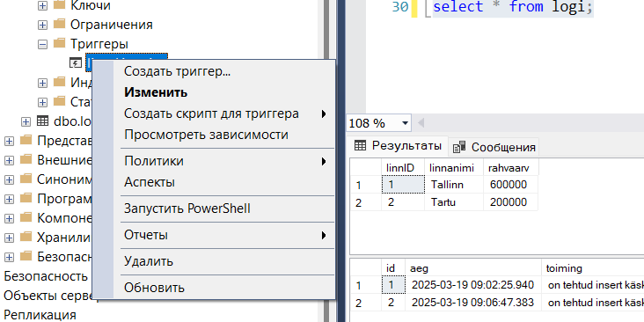Expand the partially hidden 'Стат...' folder node

click(x=43, y=102)
